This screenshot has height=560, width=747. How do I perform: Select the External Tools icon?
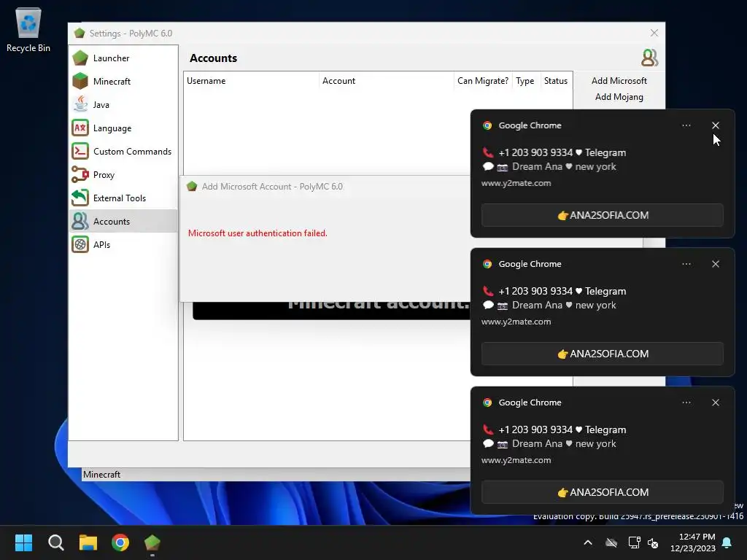80,198
